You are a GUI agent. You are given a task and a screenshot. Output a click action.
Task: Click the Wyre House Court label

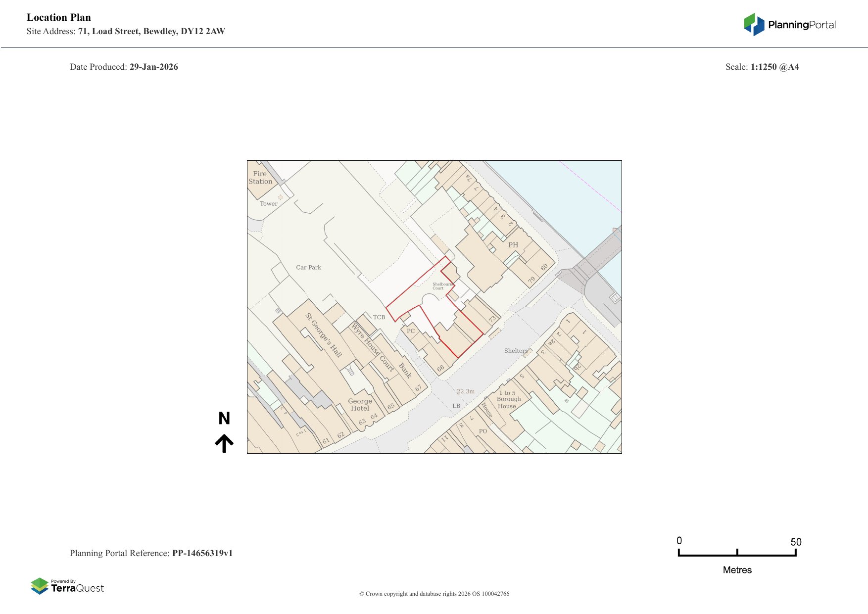[x=373, y=347]
